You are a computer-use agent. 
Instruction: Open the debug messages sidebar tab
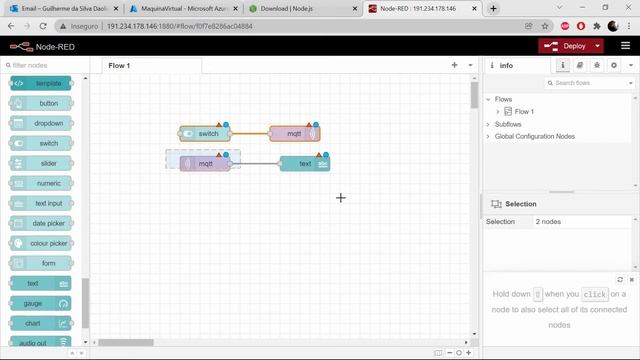pyautogui.click(x=597, y=65)
